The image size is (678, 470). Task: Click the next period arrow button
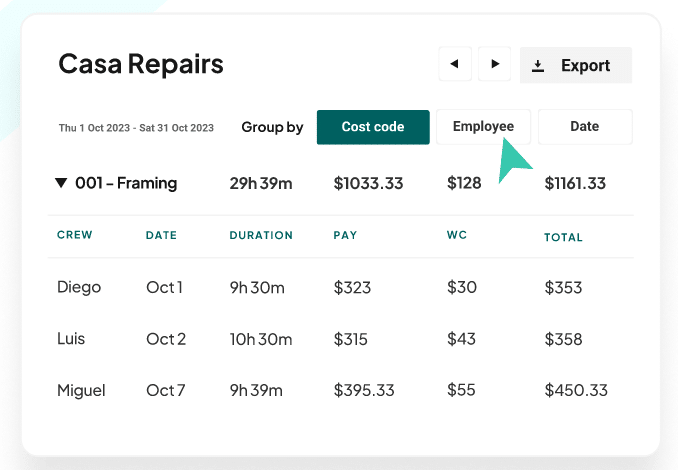[x=494, y=65]
